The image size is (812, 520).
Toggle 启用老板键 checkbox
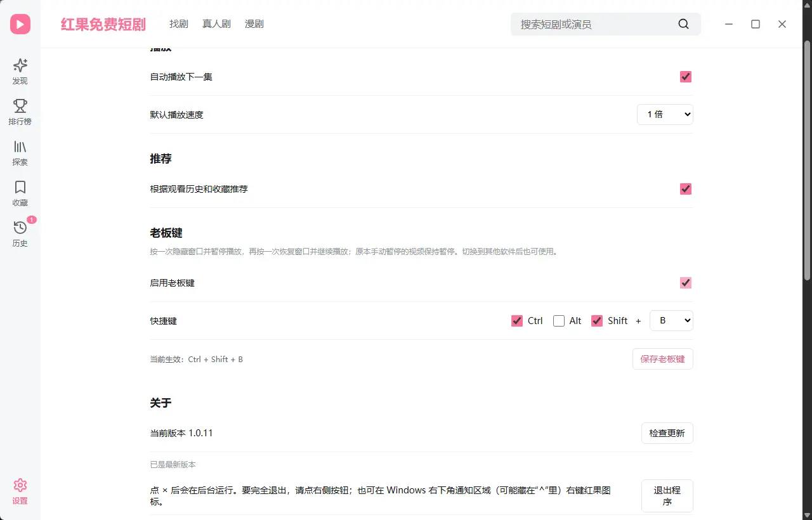pyautogui.click(x=686, y=283)
